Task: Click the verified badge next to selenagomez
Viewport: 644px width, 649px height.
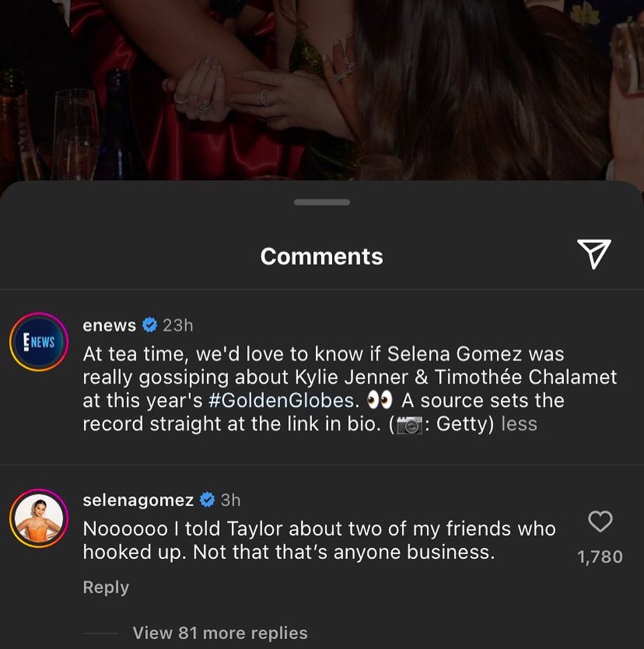Action: click(208, 499)
